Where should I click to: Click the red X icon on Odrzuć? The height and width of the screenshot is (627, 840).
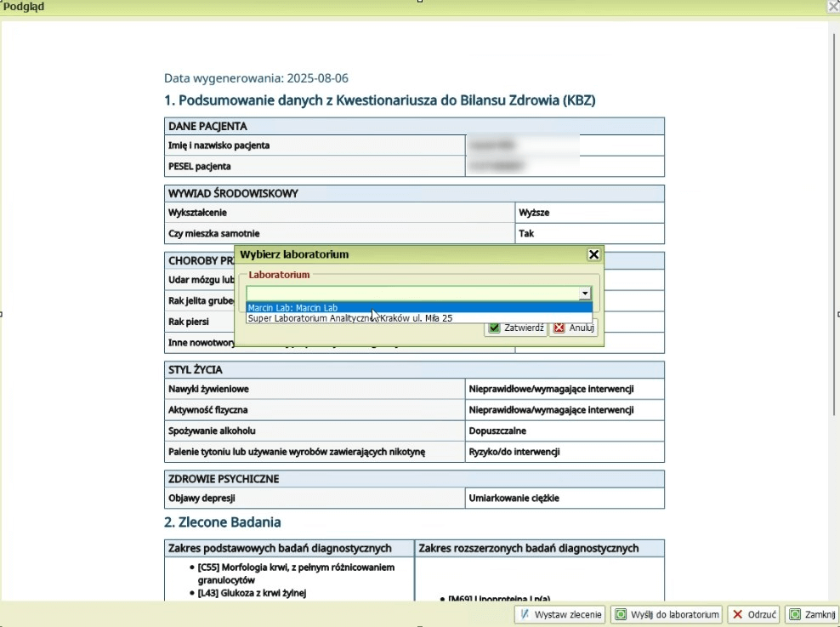tap(738, 614)
